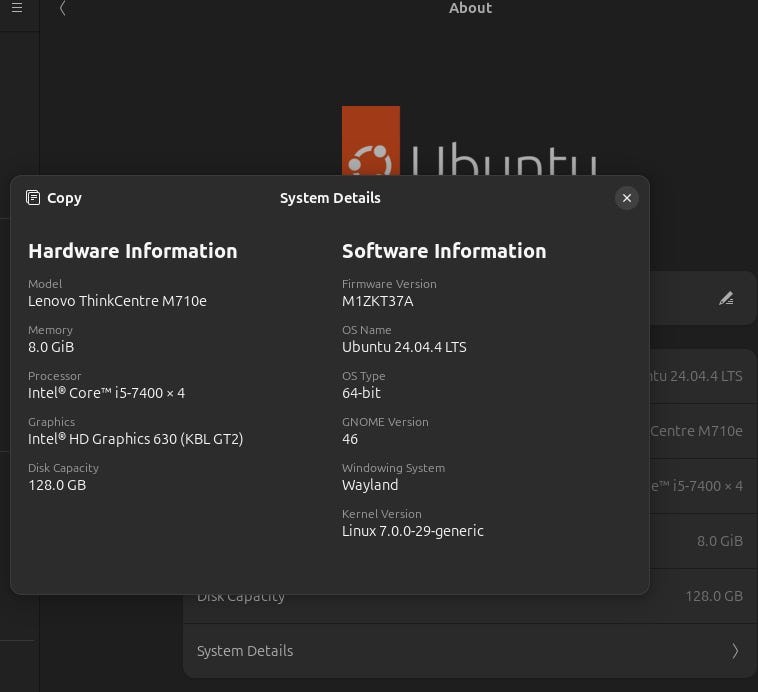
Task: Select the Lenovo ThinkCentre M710e model value
Action: point(117,301)
